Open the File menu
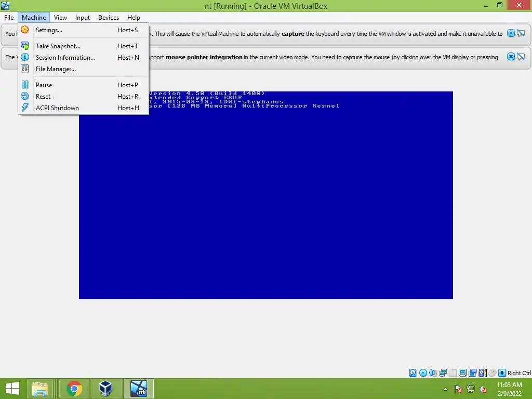 coord(9,17)
